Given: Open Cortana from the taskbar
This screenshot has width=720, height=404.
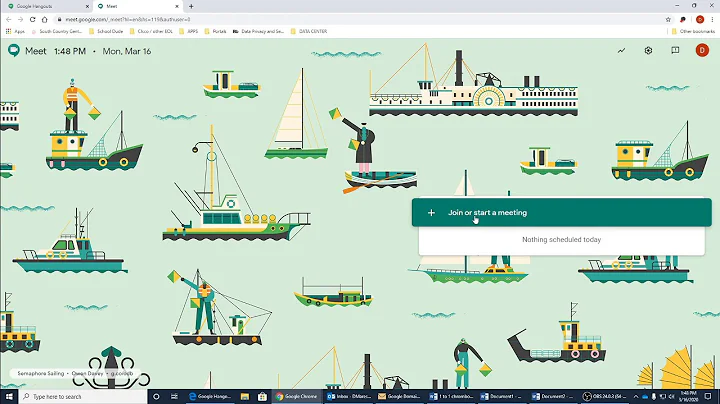Looking at the screenshot, I should pos(156,396).
